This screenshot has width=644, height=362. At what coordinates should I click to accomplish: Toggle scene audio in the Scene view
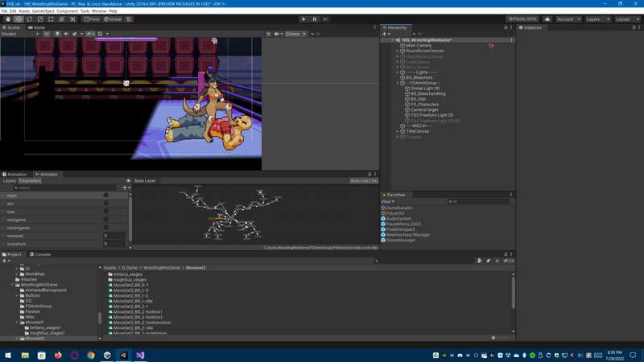pos(66,34)
